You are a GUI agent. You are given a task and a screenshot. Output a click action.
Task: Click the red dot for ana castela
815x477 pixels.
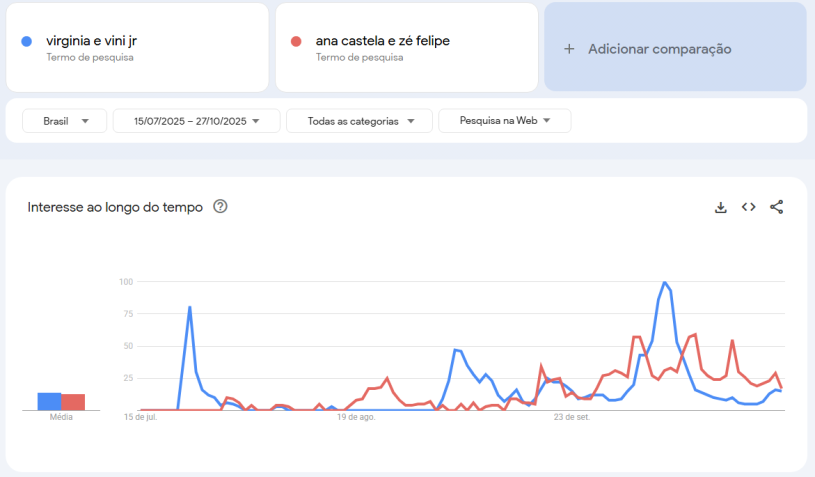click(x=296, y=41)
